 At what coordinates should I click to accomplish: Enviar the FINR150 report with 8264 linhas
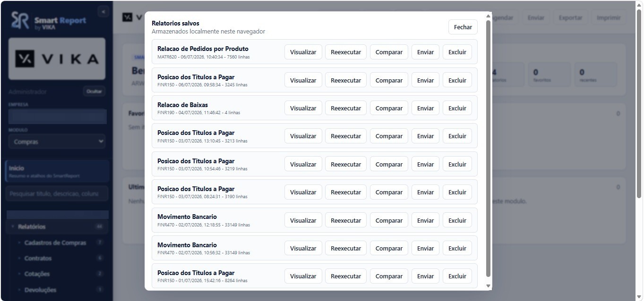pyautogui.click(x=425, y=276)
